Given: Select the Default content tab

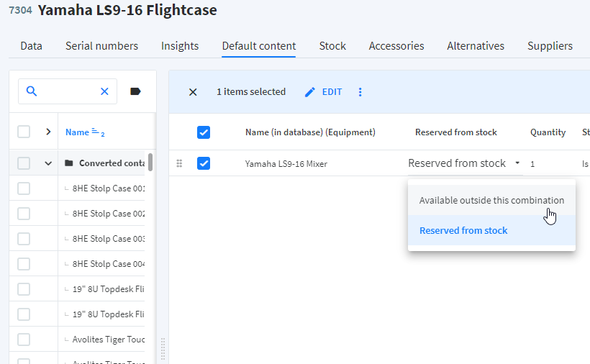Looking at the screenshot, I should point(259,46).
